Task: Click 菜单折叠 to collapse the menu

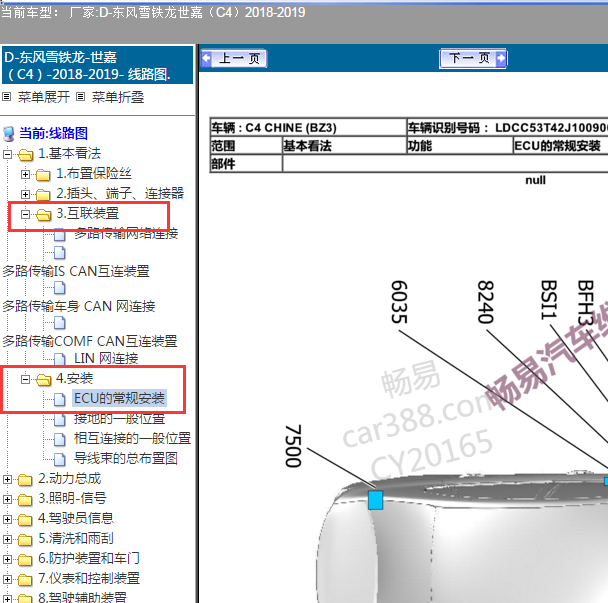Action: pyautogui.click(x=117, y=97)
